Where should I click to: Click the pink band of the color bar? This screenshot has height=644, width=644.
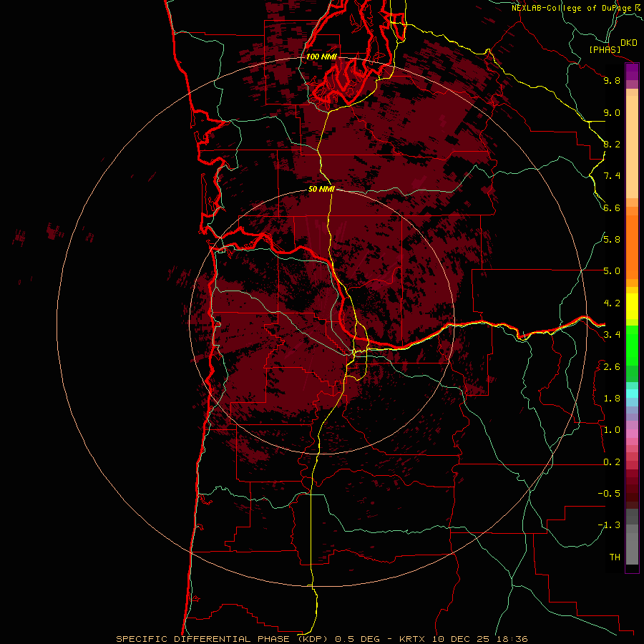(632, 434)
